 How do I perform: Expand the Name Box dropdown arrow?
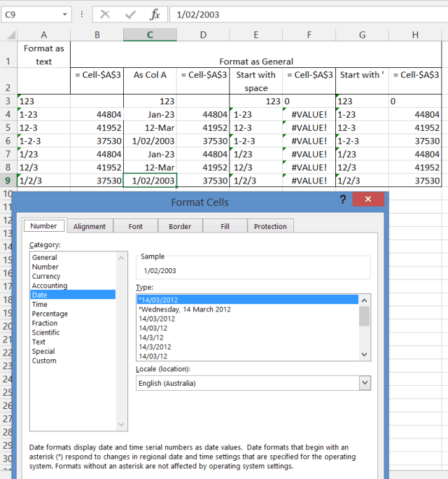pyautogui.click(x=65, y=14)
